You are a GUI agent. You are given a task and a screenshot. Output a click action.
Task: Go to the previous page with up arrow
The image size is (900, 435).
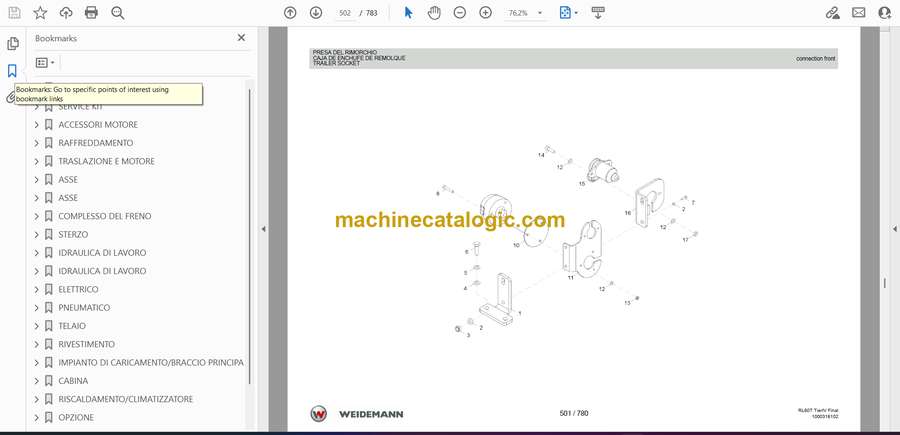tap(290, 13)
